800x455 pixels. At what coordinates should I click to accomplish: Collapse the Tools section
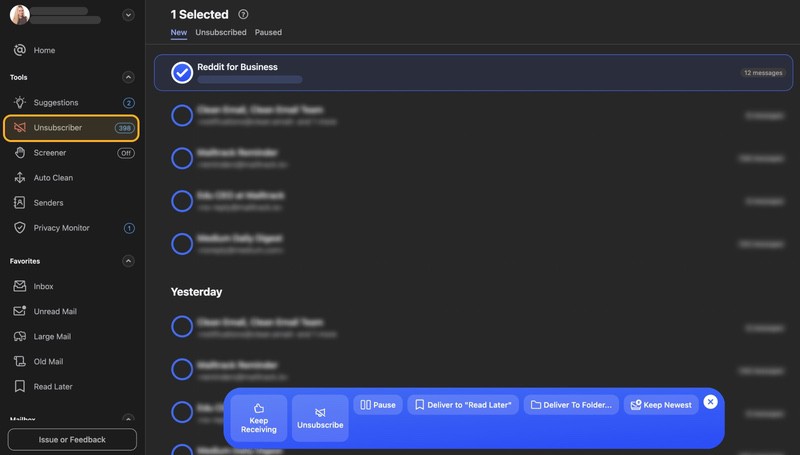(129, 77)
